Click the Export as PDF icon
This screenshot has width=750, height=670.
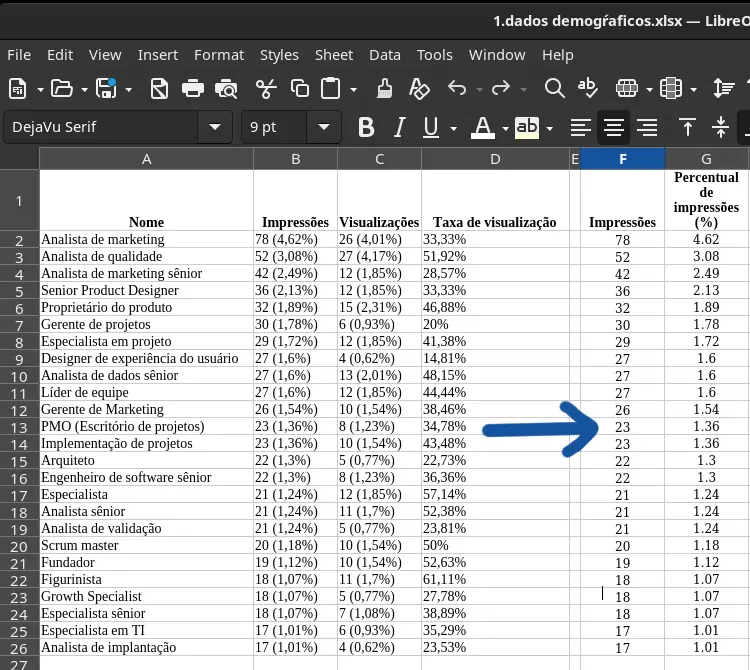pos(159,89)
